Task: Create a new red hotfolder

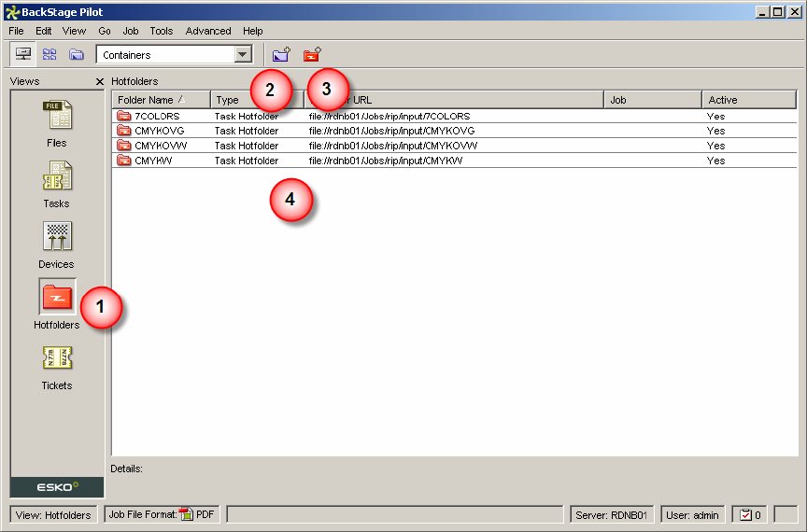Action: pyautogui.click(x=312, y=54)
